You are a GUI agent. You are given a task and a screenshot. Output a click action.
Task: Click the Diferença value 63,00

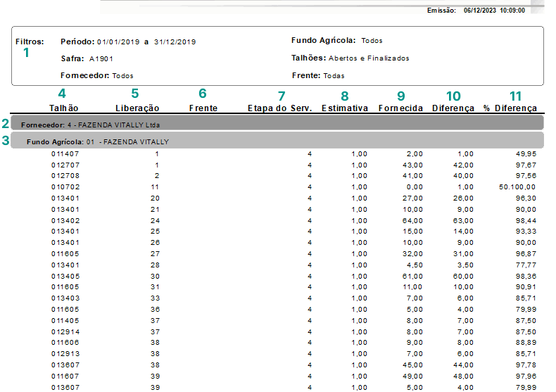point(463,221)
